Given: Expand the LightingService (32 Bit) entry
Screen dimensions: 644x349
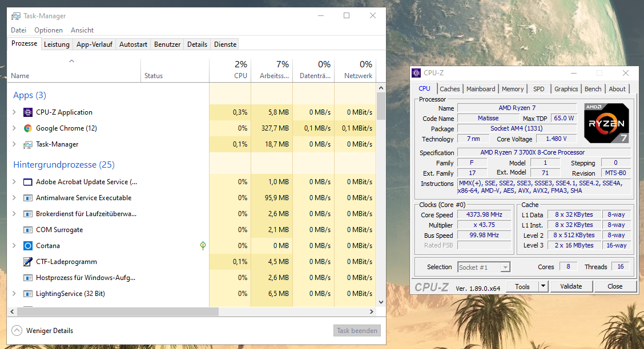Looking at the screenshot, I should [x=14, y=294].
